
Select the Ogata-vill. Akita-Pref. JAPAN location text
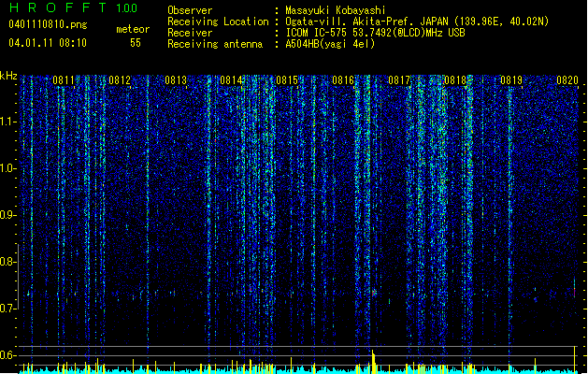pyautogui.click(x=417, y=22)
